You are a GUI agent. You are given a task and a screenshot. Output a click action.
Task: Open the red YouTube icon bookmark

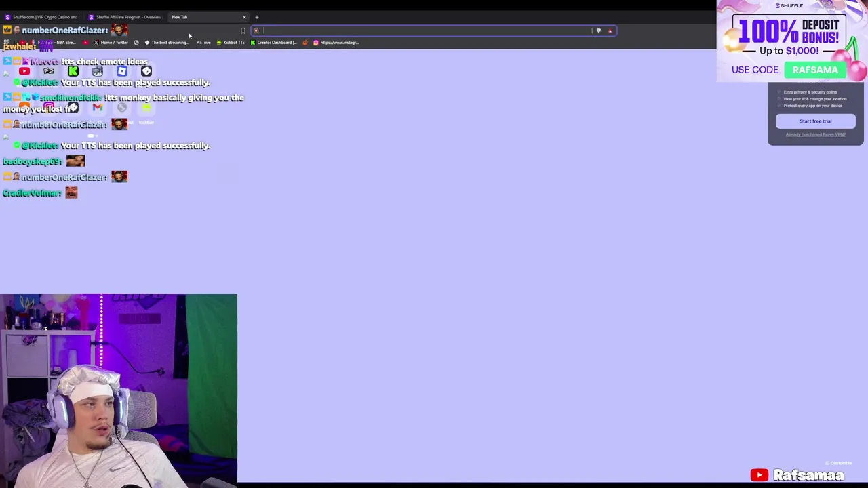(85, 43)
